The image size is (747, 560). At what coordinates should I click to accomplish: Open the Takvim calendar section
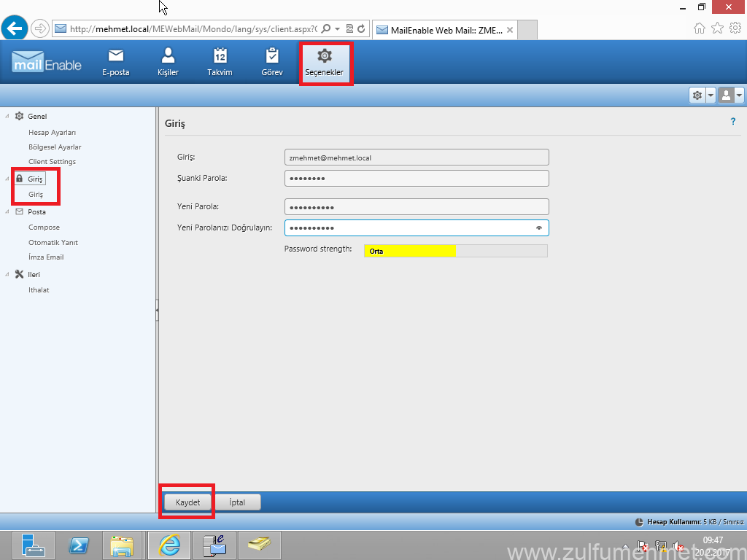click(x=220, y=63)
